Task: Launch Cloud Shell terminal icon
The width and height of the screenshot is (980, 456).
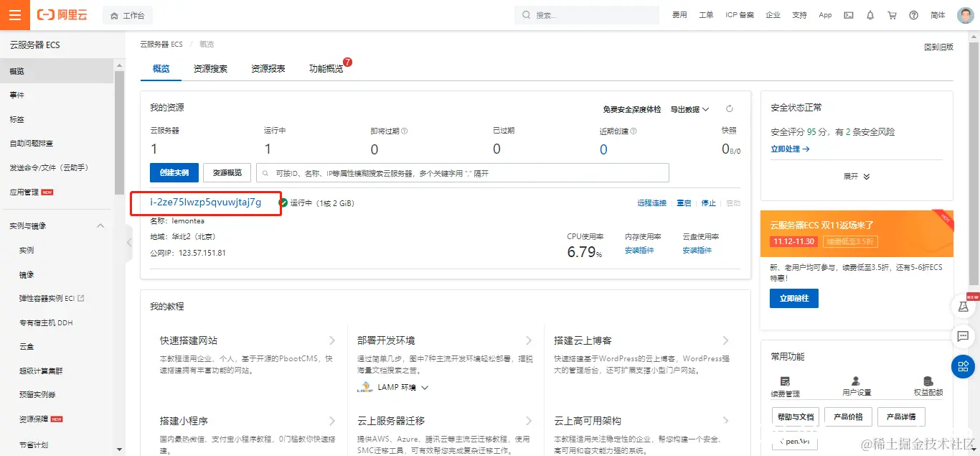Action: pos(849,15)
